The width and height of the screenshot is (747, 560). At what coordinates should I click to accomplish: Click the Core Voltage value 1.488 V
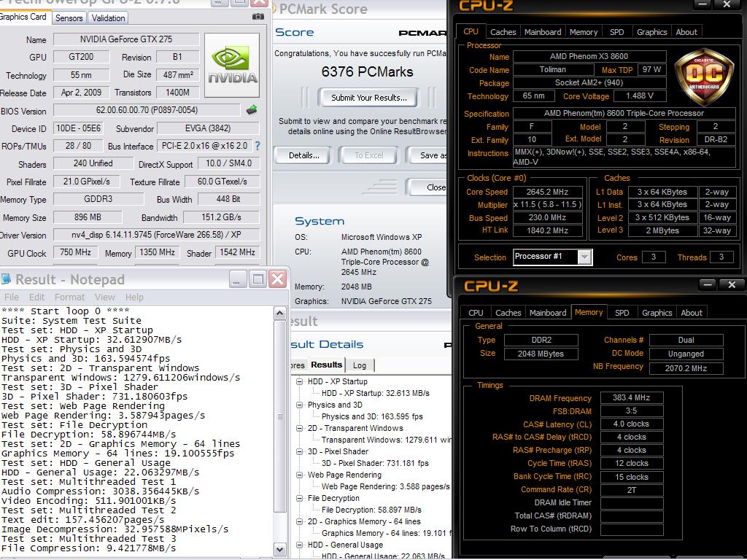639,96
